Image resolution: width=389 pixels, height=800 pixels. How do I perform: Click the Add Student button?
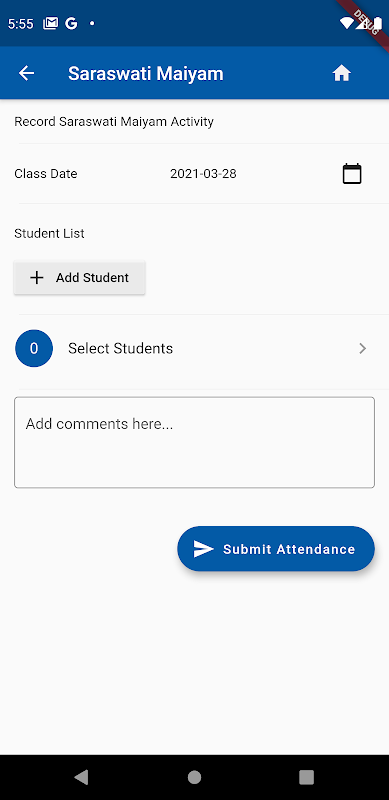[80, 278]
